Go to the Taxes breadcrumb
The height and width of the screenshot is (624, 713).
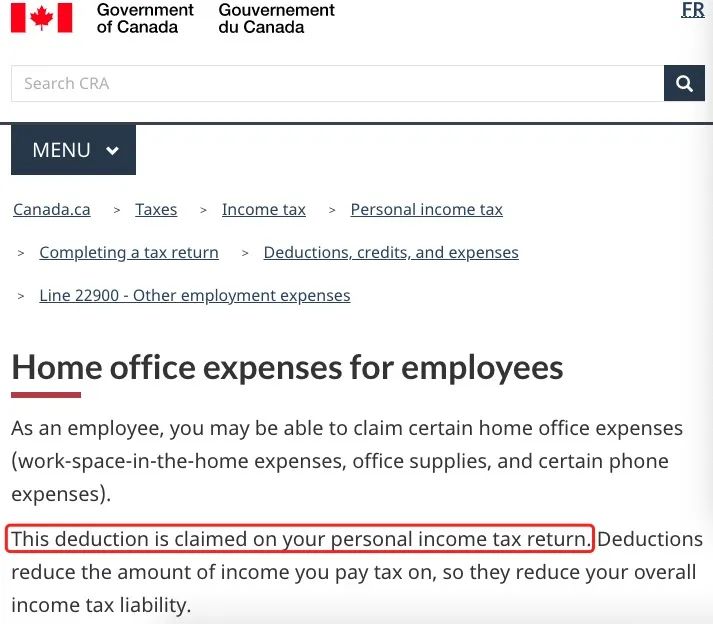coord(156,210)
